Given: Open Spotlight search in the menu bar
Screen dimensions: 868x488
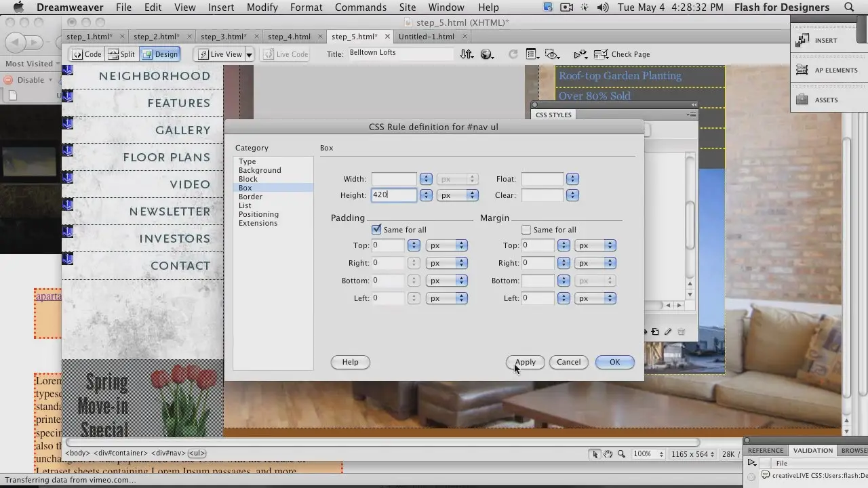Looking at the screenshot, I should click(x=849, y=7).
